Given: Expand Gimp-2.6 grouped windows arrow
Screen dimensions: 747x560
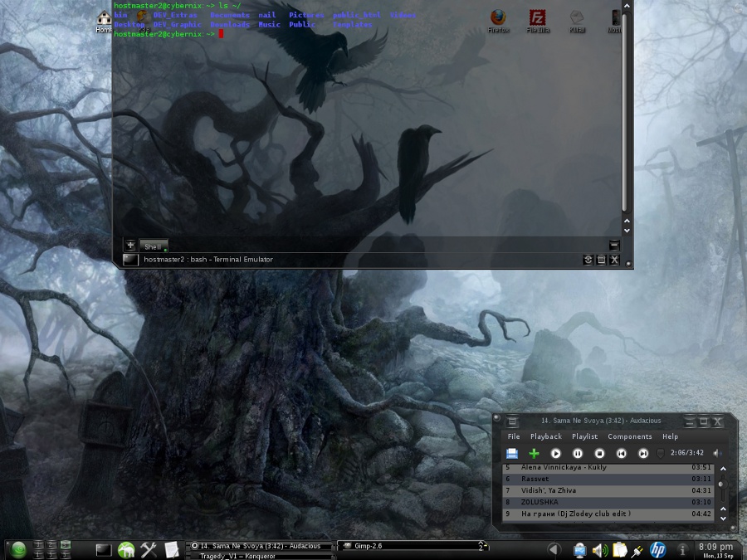Looking at the screenshot, I should (x=482, y=546).
